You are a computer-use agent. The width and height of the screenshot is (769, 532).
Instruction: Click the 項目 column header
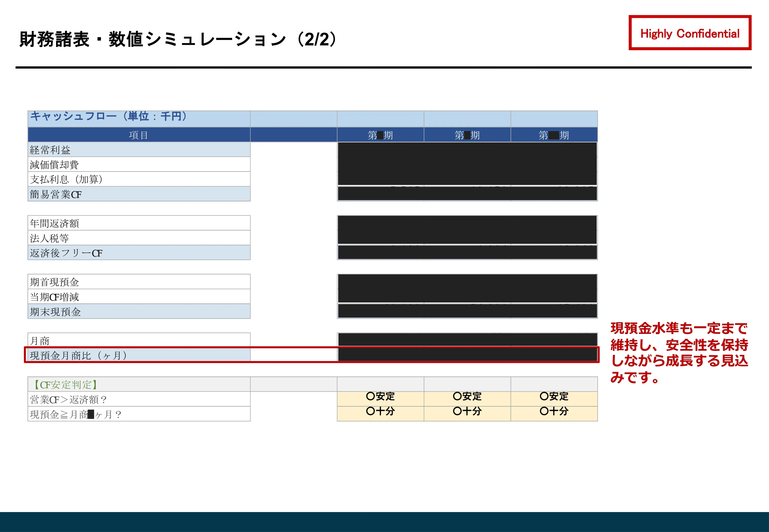139,135
